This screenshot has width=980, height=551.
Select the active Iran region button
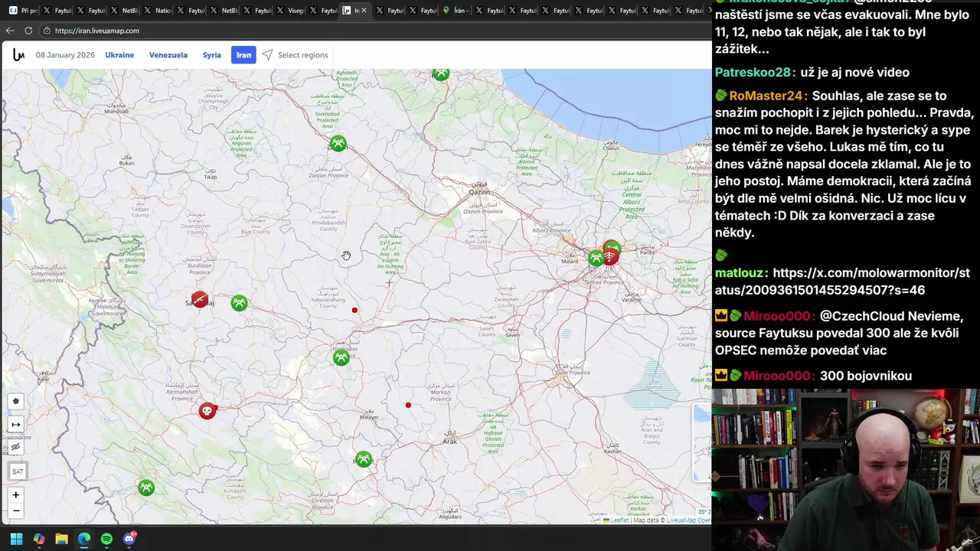243,55
